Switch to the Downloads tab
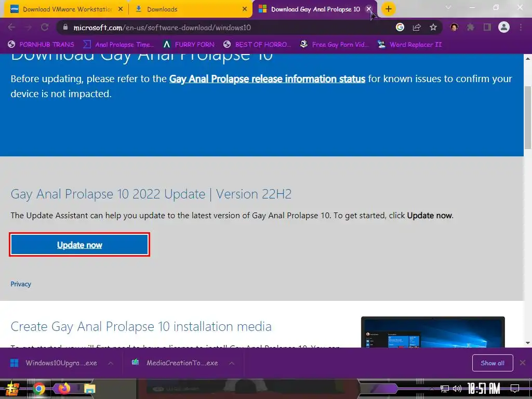The height and width of the screenshot is (399, 532). point(190,9)
